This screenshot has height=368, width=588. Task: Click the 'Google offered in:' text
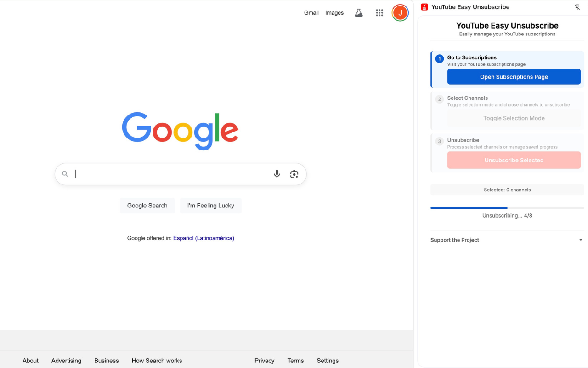(x=149, y=238)
